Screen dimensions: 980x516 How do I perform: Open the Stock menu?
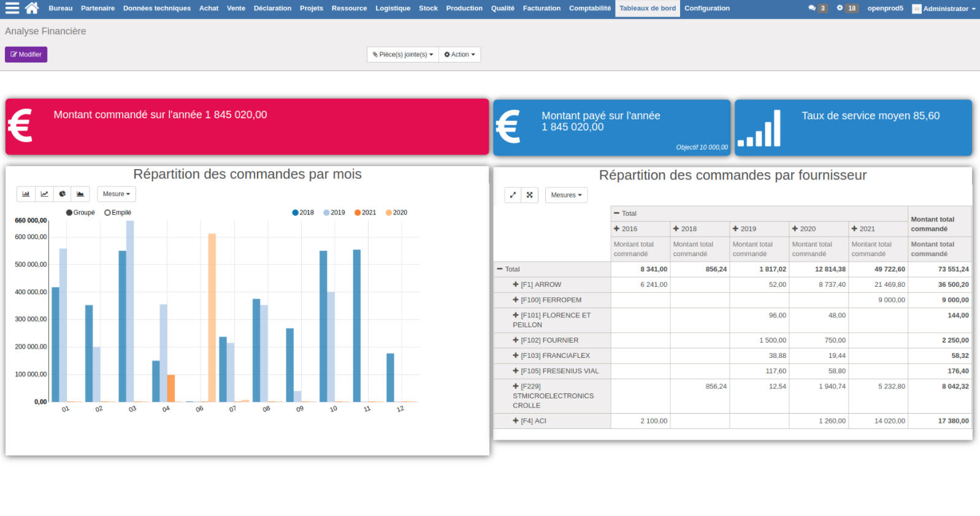click(x=429, y=9)
